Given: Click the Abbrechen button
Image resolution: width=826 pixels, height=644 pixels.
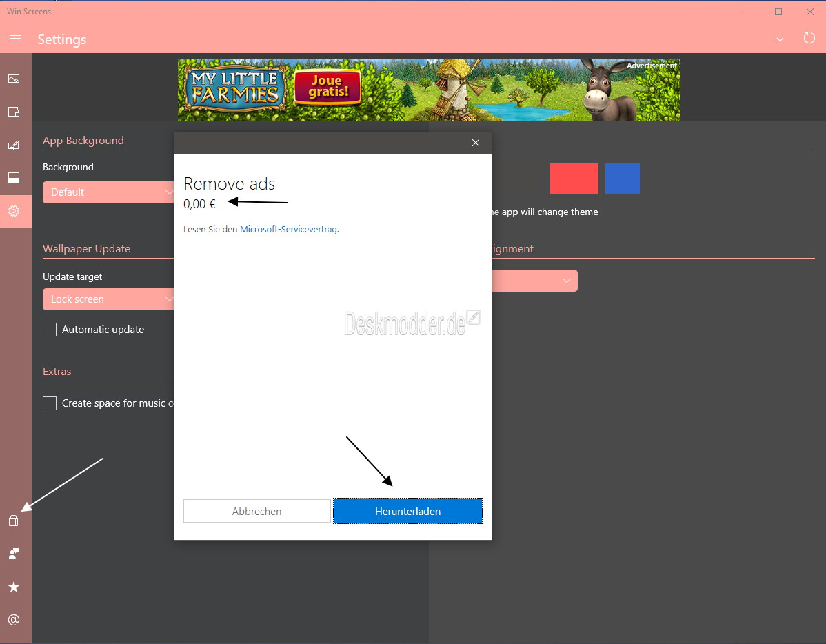Looking at the screenshot, I should [256, 511].
